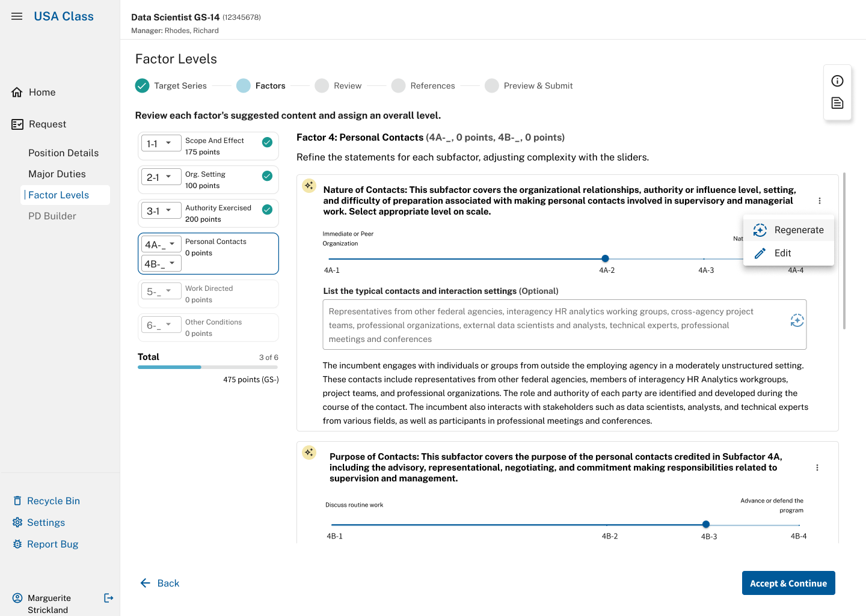866x616 pixels.
Task: Click the Nature of Contacts slider handle
Action: click(605, 258)
